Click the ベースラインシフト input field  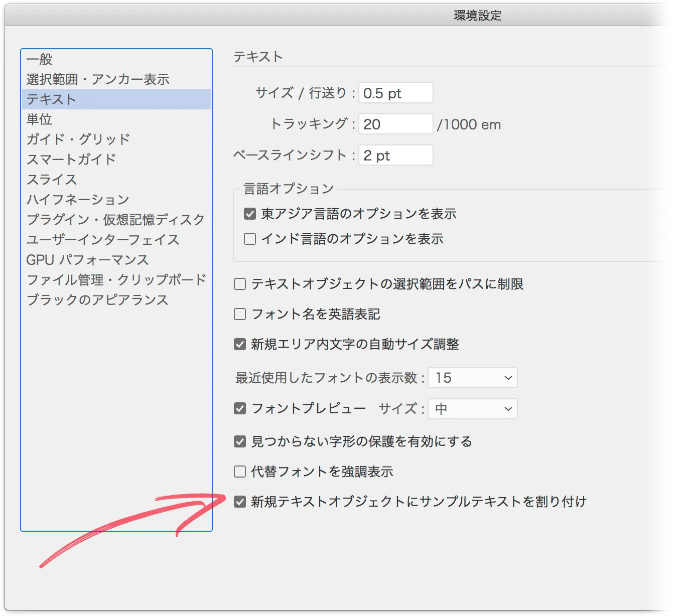395,155
